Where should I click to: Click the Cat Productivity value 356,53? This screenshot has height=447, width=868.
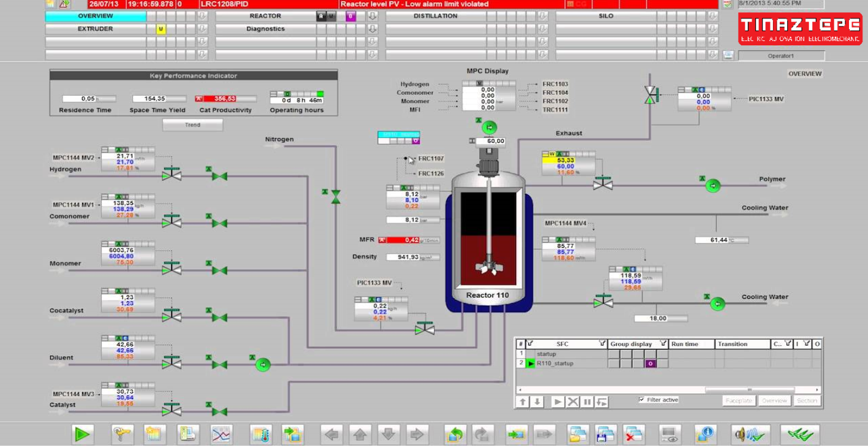225,99
